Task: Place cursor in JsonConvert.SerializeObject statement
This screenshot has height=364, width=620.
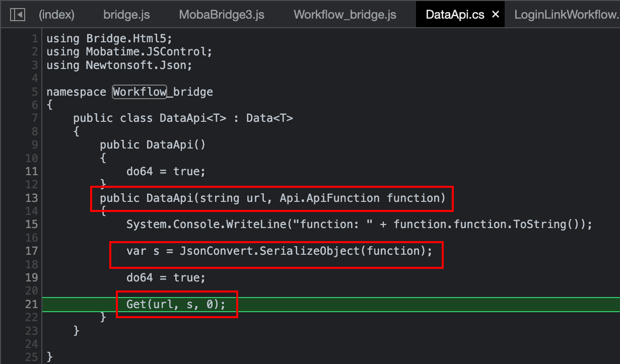Action: click(280, 251)
